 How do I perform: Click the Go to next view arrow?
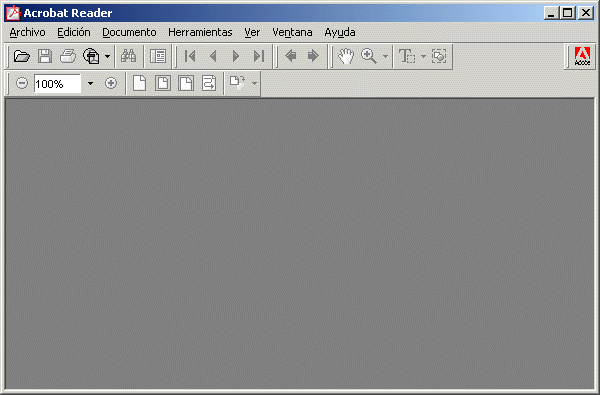point(313,56)
